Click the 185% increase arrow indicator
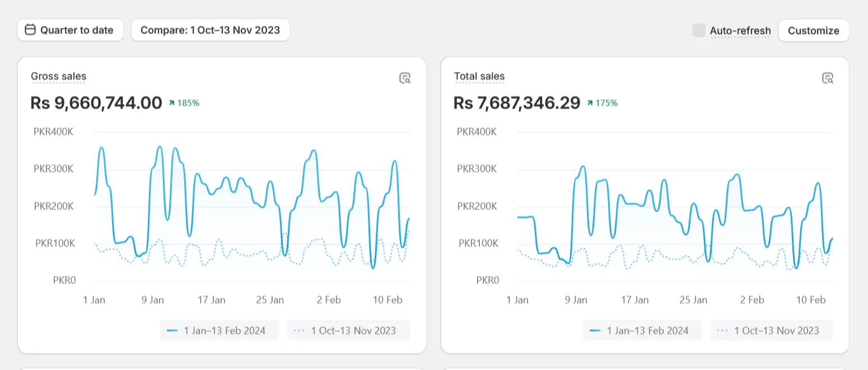 pyautogui.click(x=172, y=103)
